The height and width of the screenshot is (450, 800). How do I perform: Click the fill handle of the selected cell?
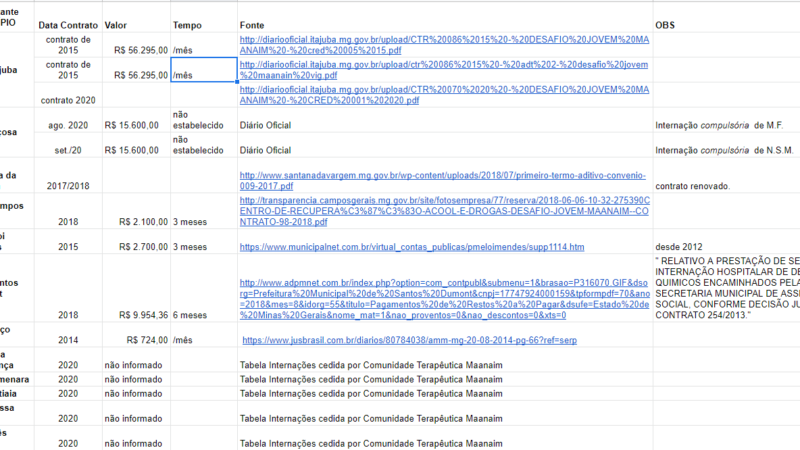point(238,83)
